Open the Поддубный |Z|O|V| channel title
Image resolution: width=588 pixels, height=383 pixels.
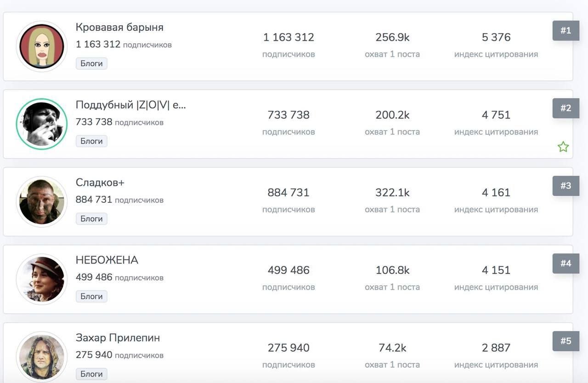tap(131, 105)
